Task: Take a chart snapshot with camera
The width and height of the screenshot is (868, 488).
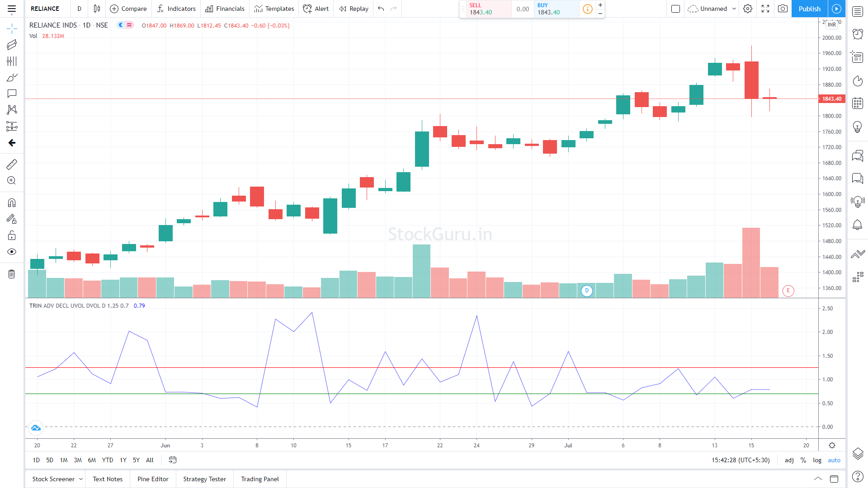Action: click(x=783, y=9)
